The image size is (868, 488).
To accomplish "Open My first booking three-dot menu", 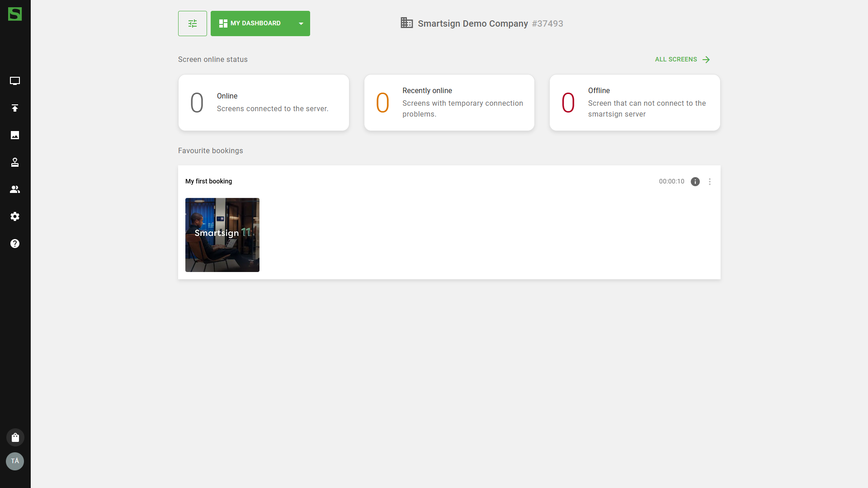I will 710,182.
